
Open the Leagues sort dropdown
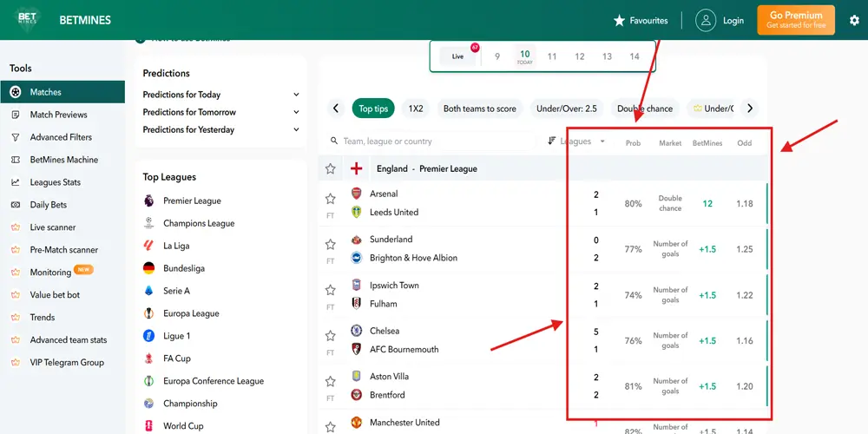[x=576, y=141]
